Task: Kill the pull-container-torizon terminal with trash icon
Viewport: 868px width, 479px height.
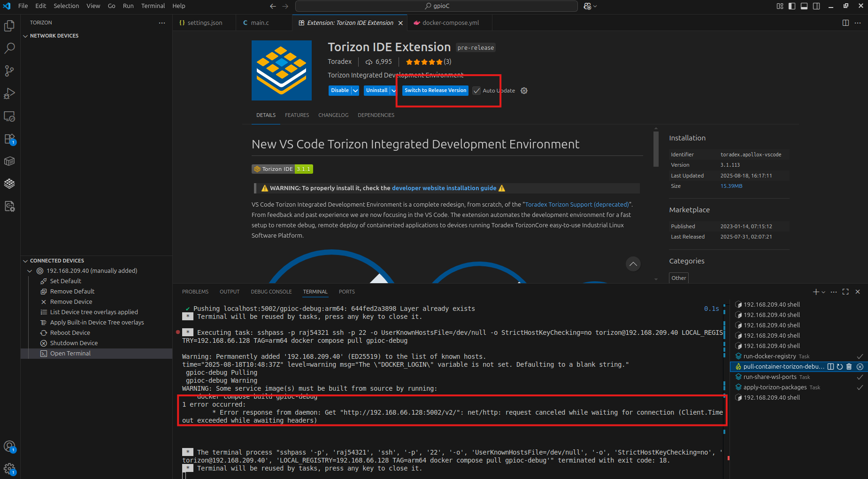Action: 849,367
